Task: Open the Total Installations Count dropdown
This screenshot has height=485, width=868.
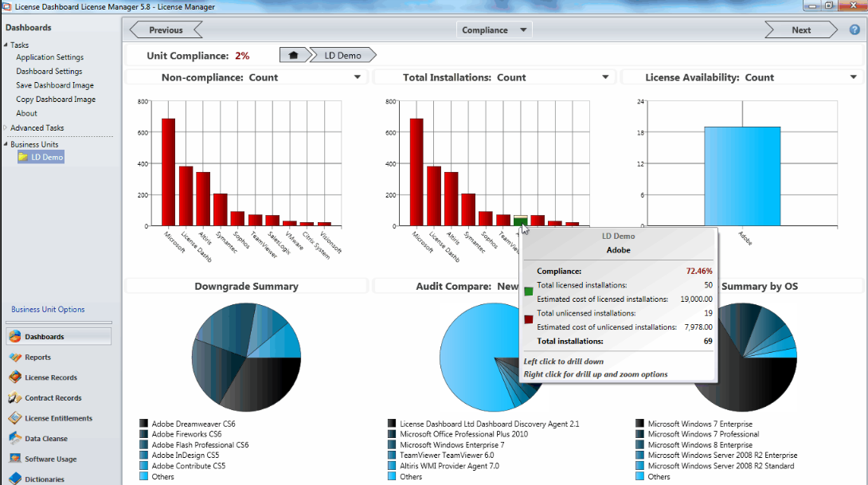Action: (x=605, y=77)
